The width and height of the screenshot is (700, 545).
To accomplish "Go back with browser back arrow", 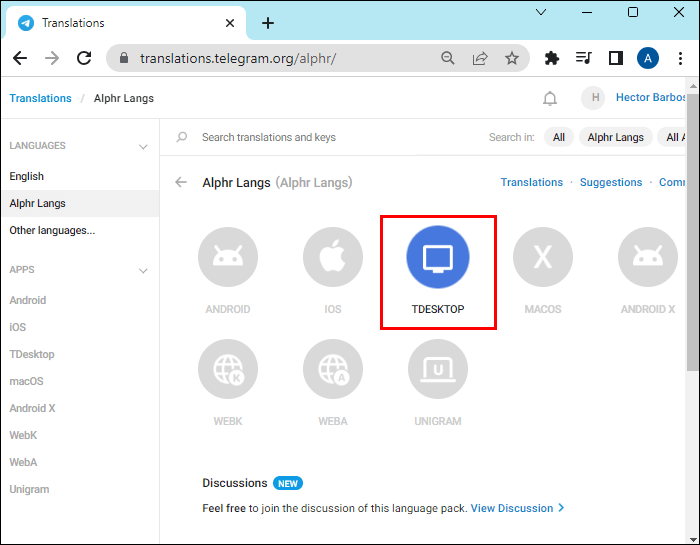I will click(x=20, y=58).
